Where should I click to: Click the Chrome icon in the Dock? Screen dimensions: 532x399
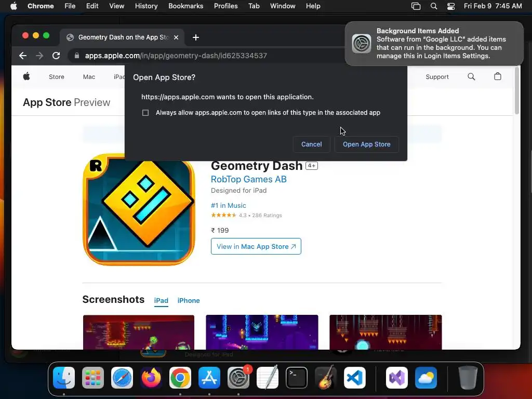(x=180, y=378)
